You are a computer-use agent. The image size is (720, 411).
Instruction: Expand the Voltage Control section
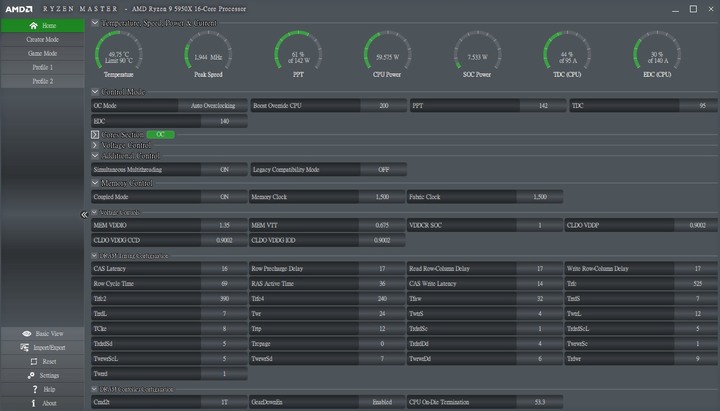[x=95, y=145]
